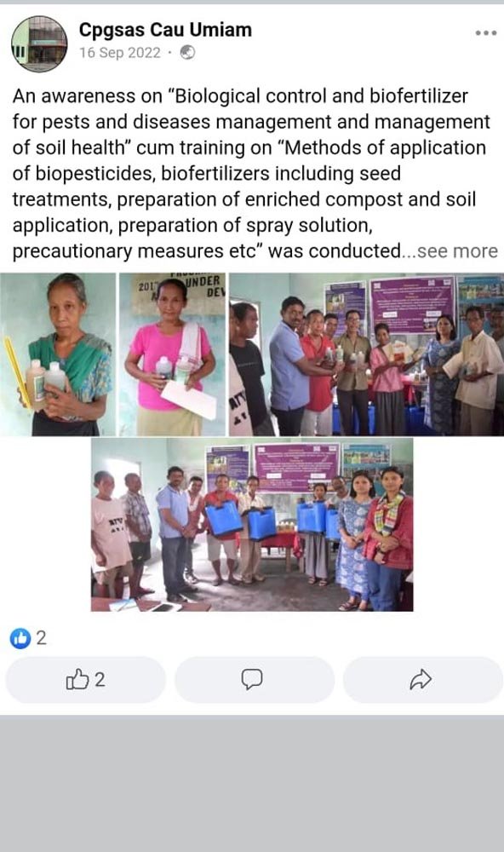Viewport: 504px width, 852px height.
Task: Click the purple banner in top-right photo
Action: tap(412, 303)
